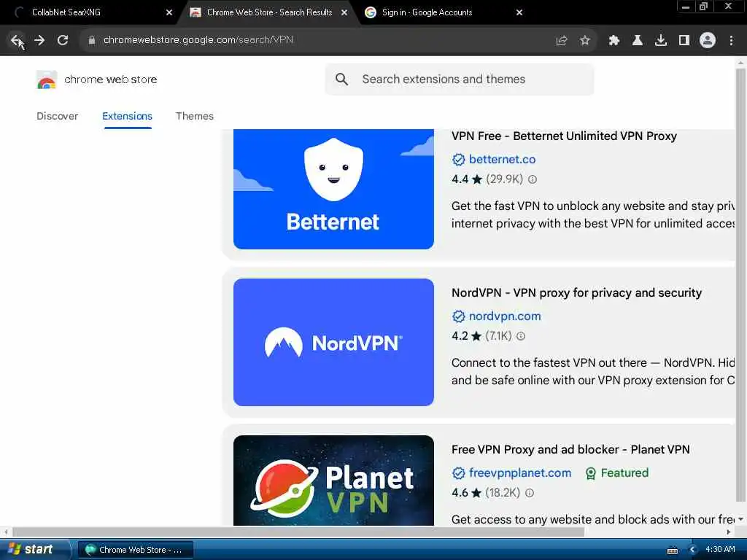Visit the nordvpn.com publisher link

point(505,316)
